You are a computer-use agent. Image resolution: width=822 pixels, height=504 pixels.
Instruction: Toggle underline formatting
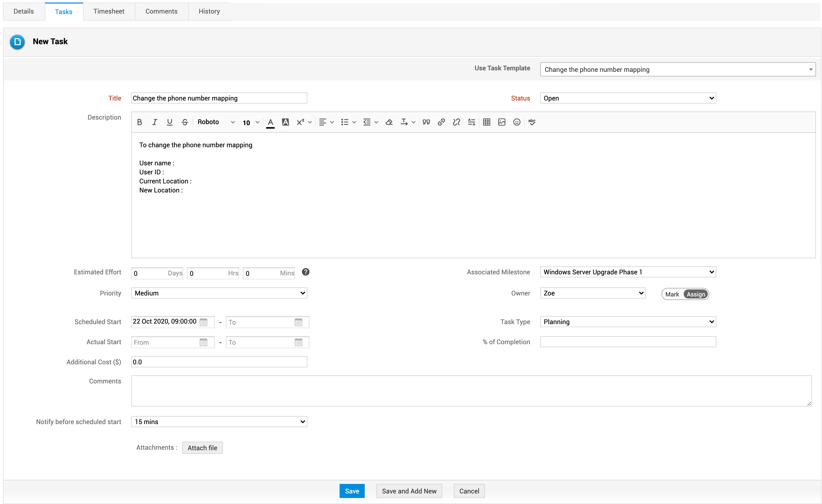coord(170,122)
